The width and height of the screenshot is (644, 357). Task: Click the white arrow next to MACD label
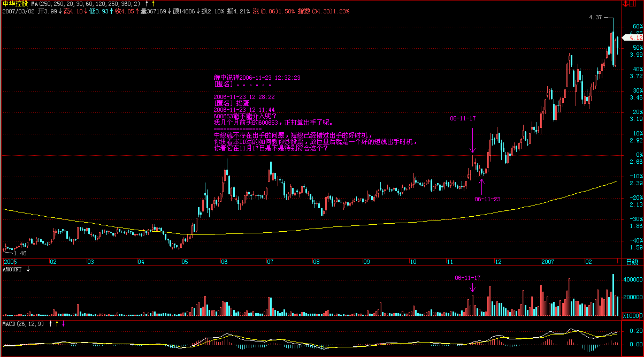point(51,323)
